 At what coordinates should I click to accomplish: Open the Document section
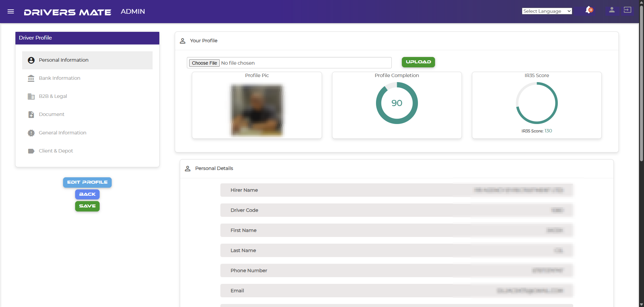pyautogui.click(x=87, y=115)
